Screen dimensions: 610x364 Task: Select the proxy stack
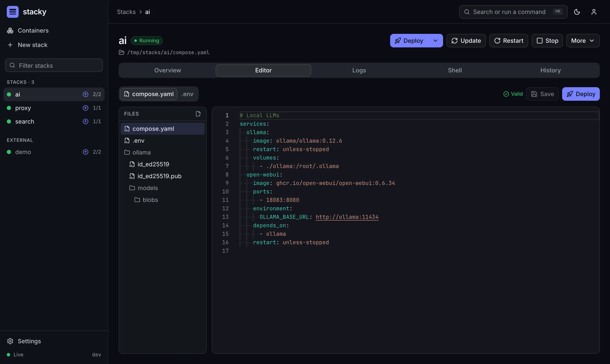coord(54,108)
